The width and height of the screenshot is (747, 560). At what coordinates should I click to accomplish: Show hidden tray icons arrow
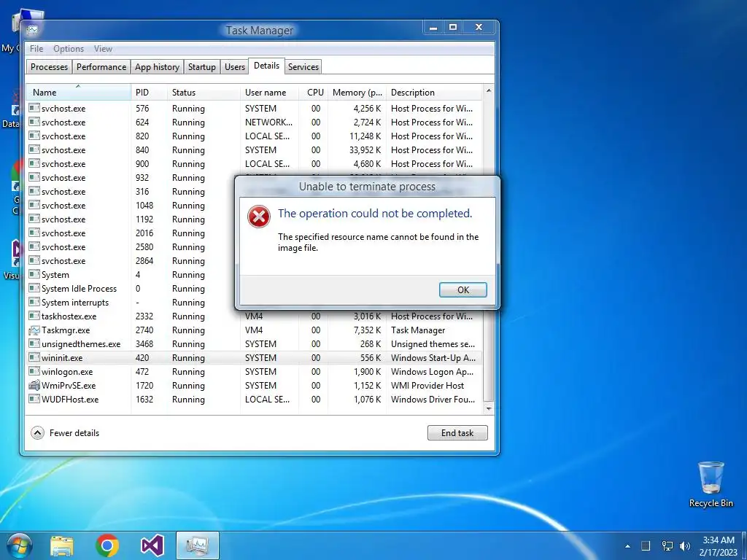(x=627, y=546)
